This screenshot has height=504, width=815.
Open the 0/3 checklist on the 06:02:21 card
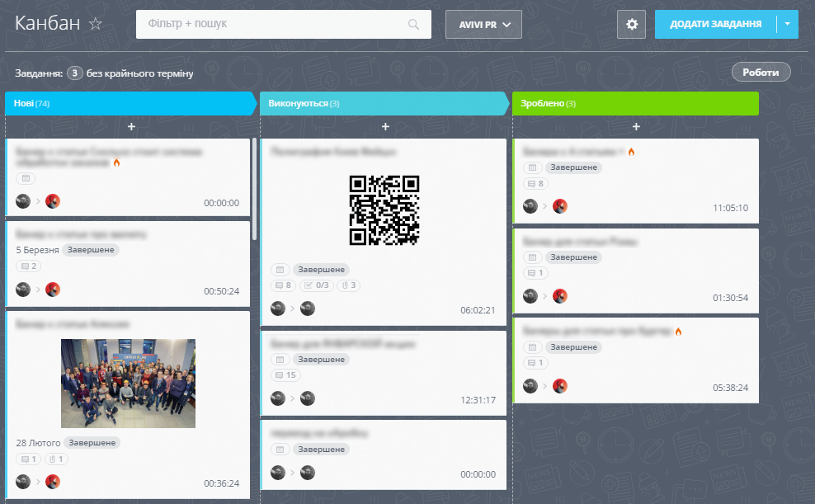(x=317, y=285)
